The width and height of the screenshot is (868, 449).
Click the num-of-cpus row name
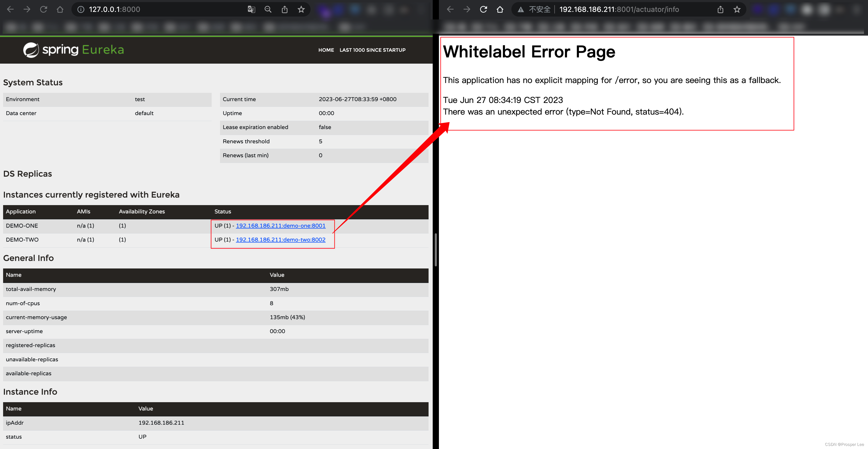pyautogui.click(x=23, y=303)
